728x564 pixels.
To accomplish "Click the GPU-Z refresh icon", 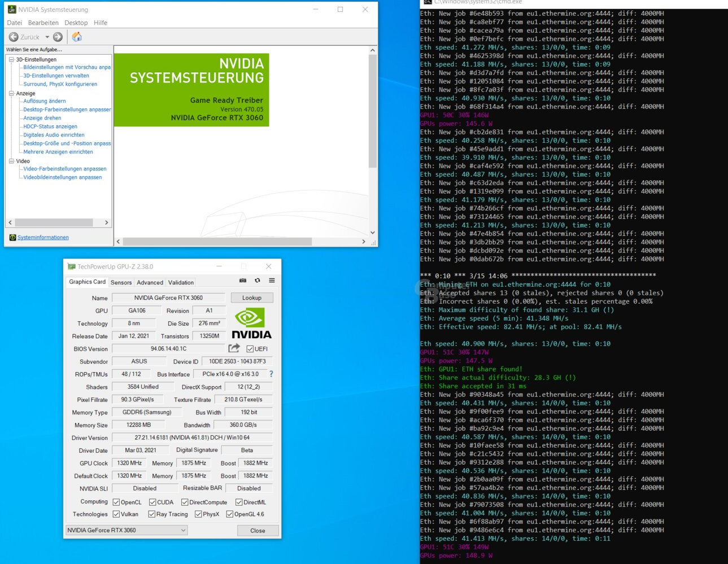I will pos(258,281).
